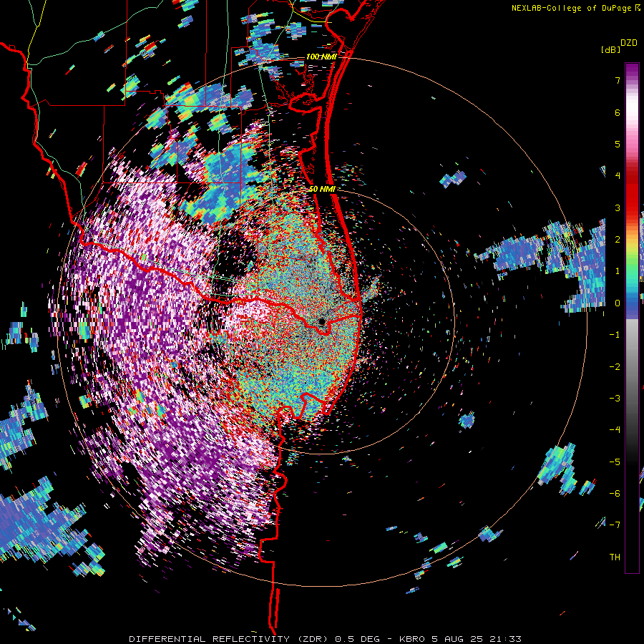Click the -4 value on color scale
Image resolution: width=644 pixels, height=644 pixels.
coord(615,429)
